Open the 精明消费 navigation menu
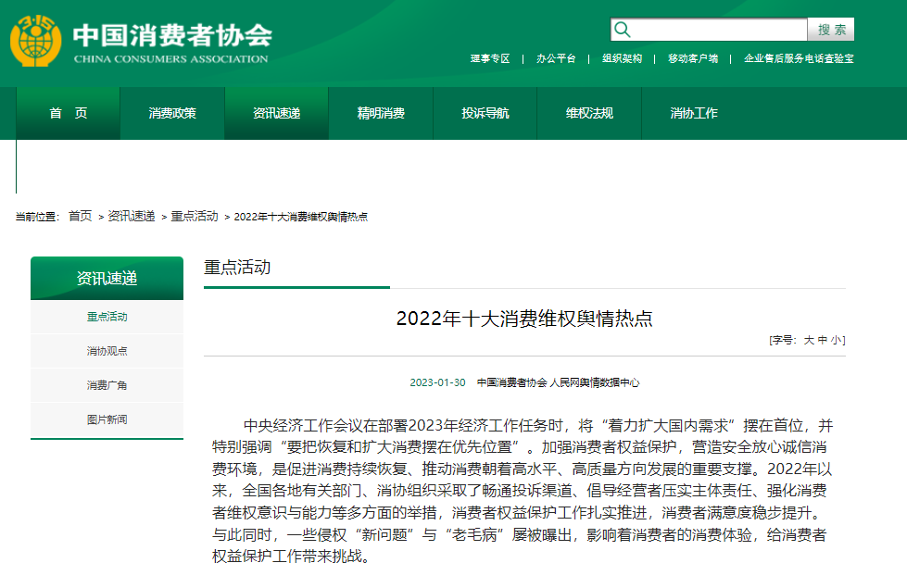Viewport: 907px width, 588px height. click(381, 113)
